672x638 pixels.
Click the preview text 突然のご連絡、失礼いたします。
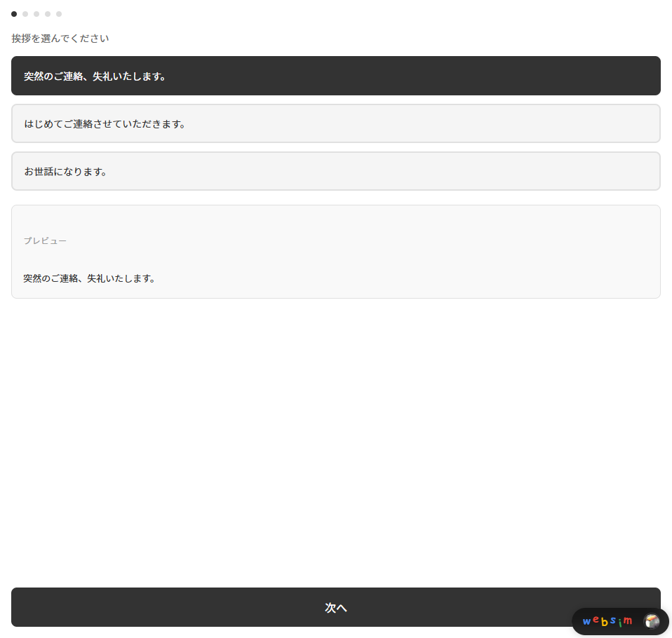coord(89,278)
